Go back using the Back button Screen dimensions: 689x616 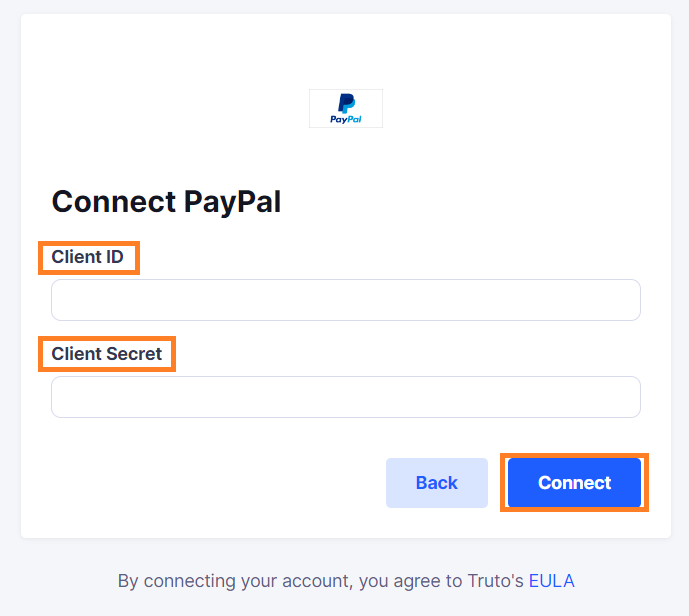[437, 483]
